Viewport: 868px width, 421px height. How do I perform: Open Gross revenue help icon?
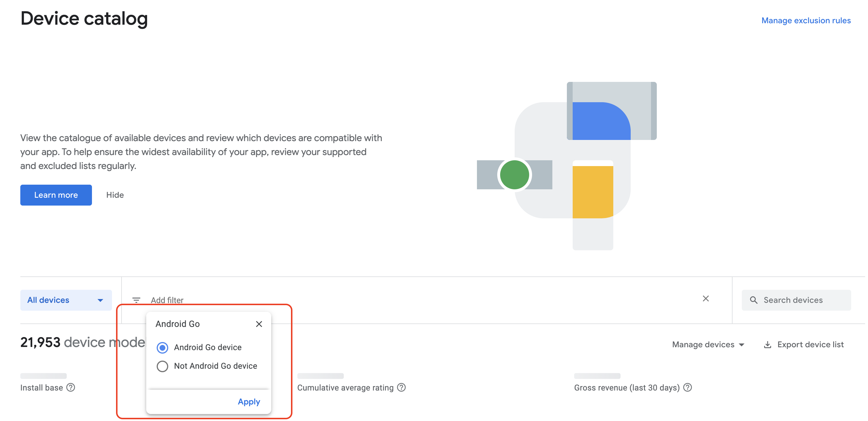click(x=687, y=387)
